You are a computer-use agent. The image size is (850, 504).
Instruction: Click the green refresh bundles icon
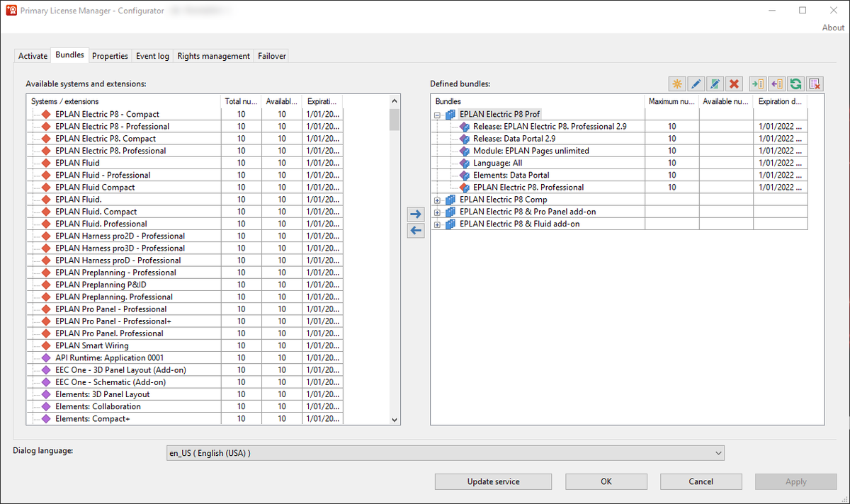(x=795, y=84)
